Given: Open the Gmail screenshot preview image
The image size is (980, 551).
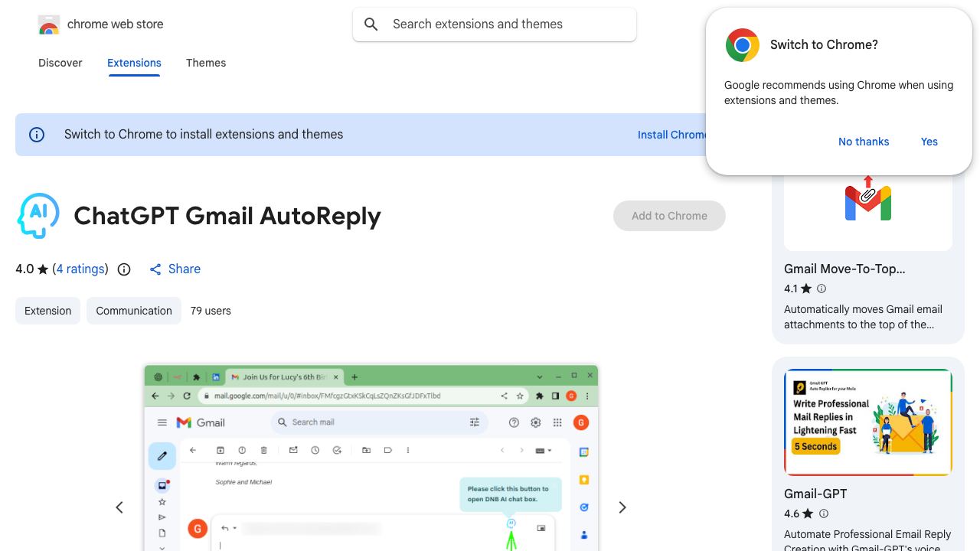Looking at the screenshot, I should 371,458.
